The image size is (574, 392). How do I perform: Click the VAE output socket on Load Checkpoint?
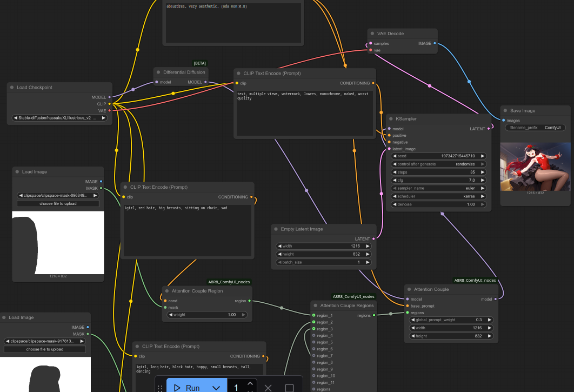[x=110, y=111]
